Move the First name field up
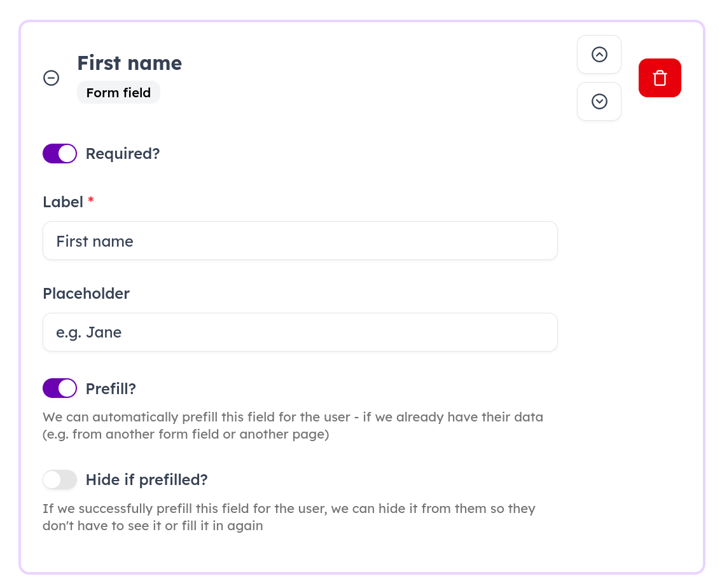The image size is (722, 588). coord(599,55)
